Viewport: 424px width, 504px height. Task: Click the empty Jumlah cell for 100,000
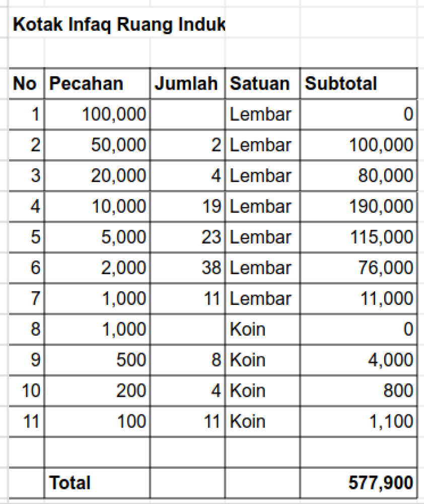point(187,115)
